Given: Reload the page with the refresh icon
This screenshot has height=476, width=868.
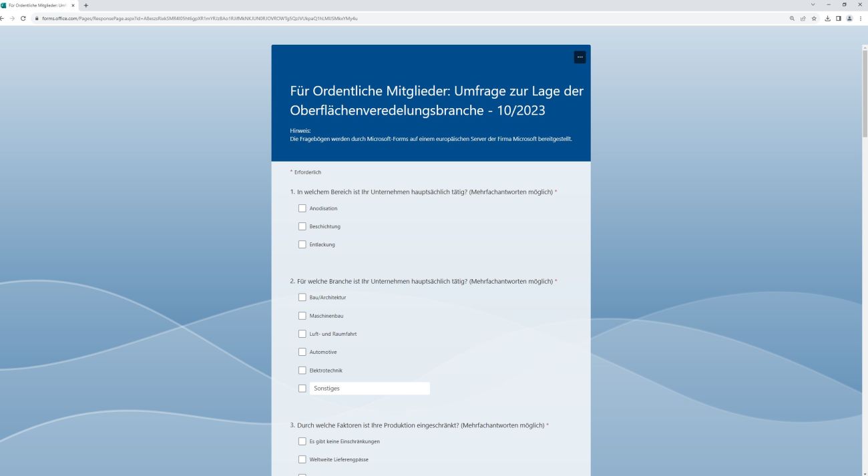Looking at the screenshot, I should click(23, 18).
